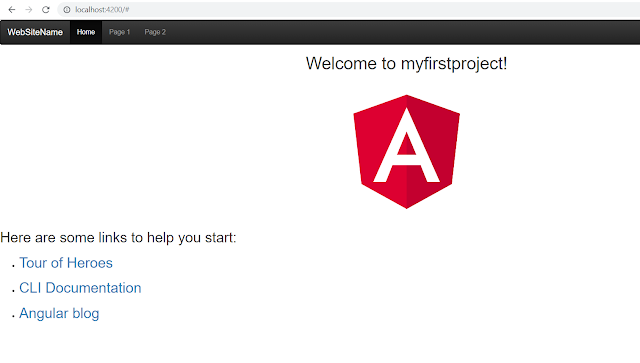Click the WebSiteName navbar brand
This screenshot has height=363, width=640.
(35, 32)
